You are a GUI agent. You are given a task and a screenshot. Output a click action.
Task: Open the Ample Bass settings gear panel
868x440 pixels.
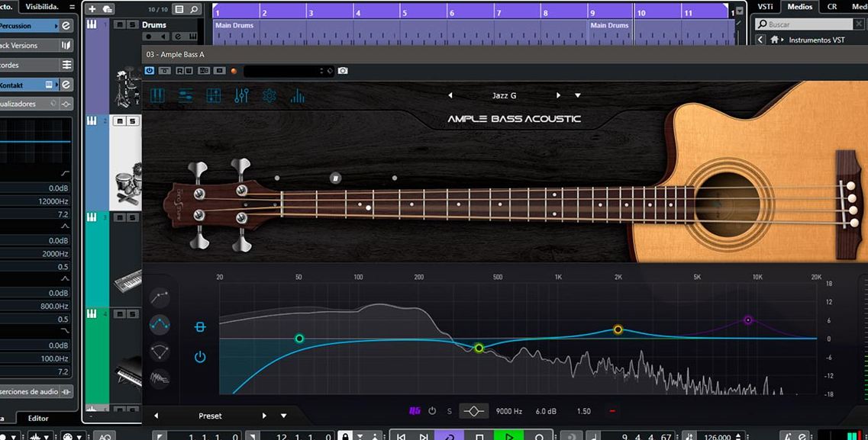(269, 95)
